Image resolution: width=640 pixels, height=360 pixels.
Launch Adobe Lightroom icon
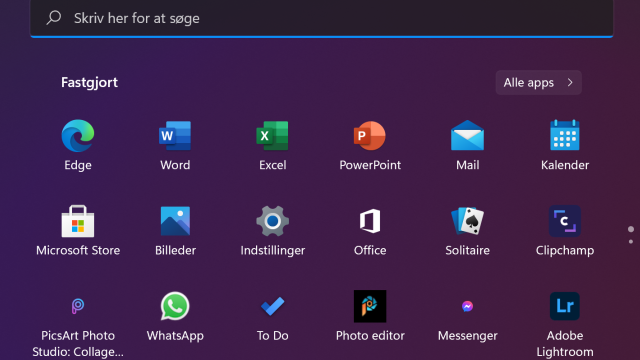pyautogui.click(x=565, y=306)
